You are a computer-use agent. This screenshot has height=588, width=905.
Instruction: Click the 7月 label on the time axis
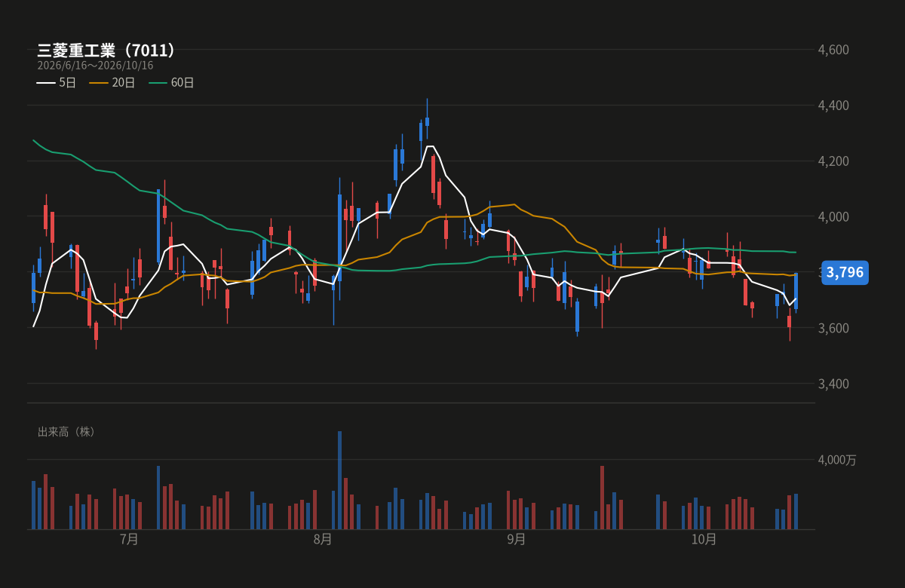pyautogui.click(x=129, y=540)
